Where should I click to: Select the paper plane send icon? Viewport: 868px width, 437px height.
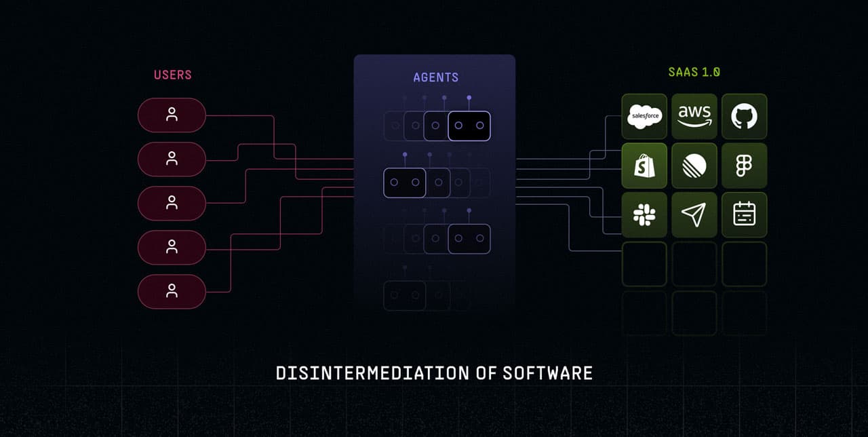(694, 215)
